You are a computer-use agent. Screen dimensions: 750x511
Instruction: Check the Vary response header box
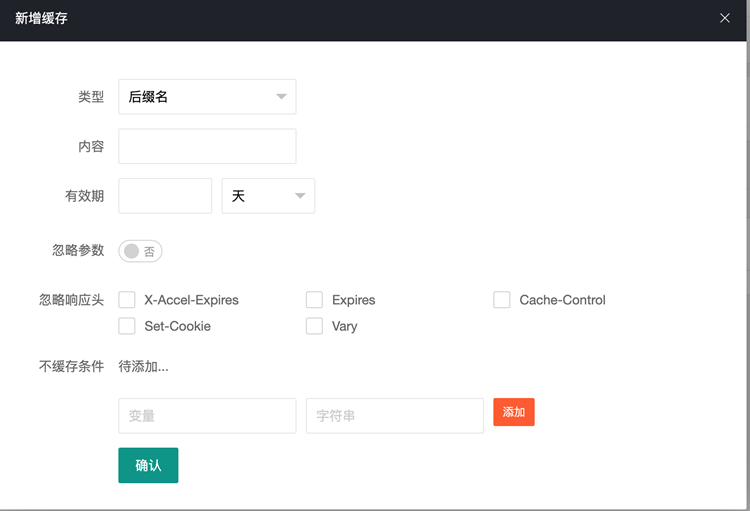[x=314, y=326]
